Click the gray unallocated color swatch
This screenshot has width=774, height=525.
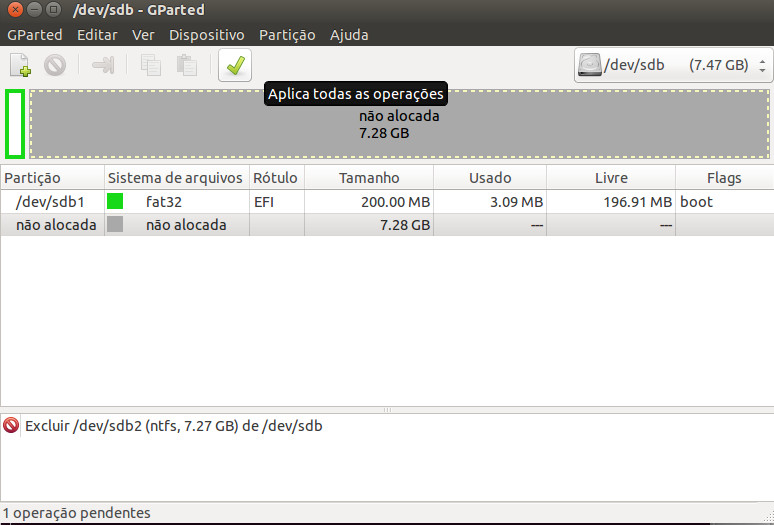[115, 225]
